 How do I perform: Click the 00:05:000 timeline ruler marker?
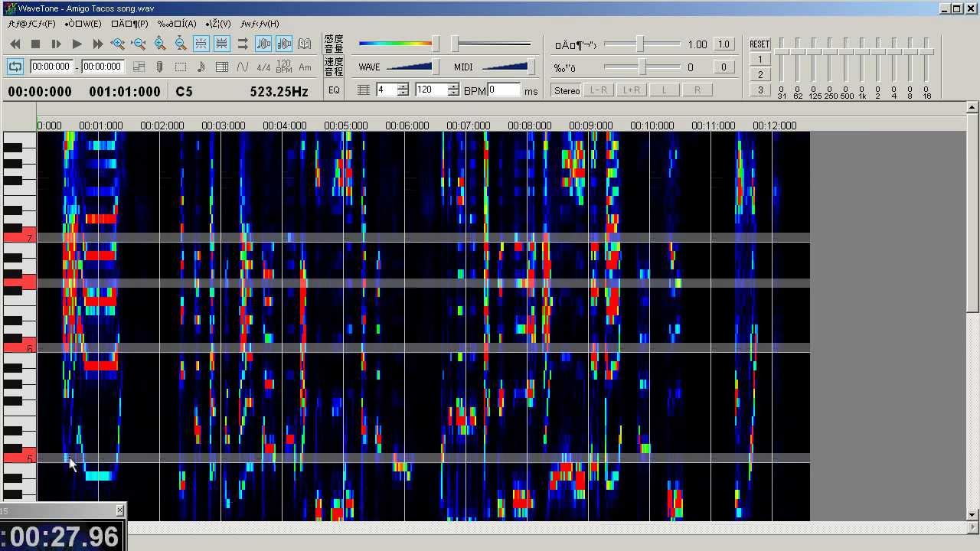point(345,126)
